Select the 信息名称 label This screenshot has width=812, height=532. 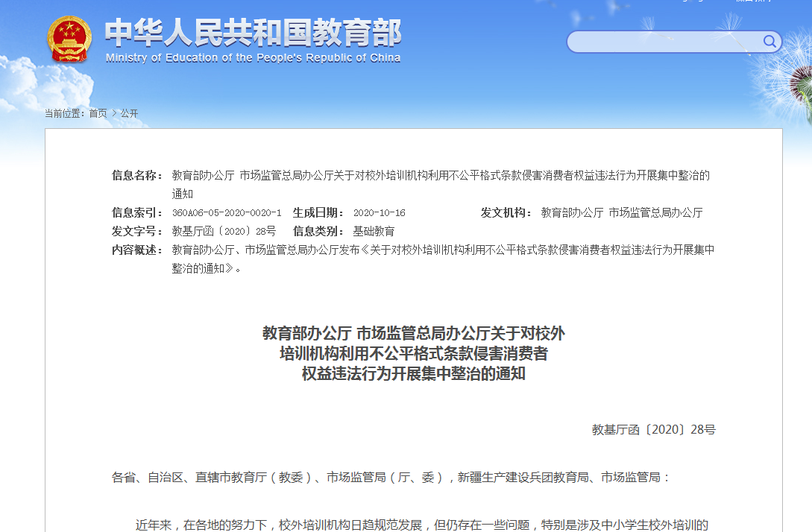[137, 175]
